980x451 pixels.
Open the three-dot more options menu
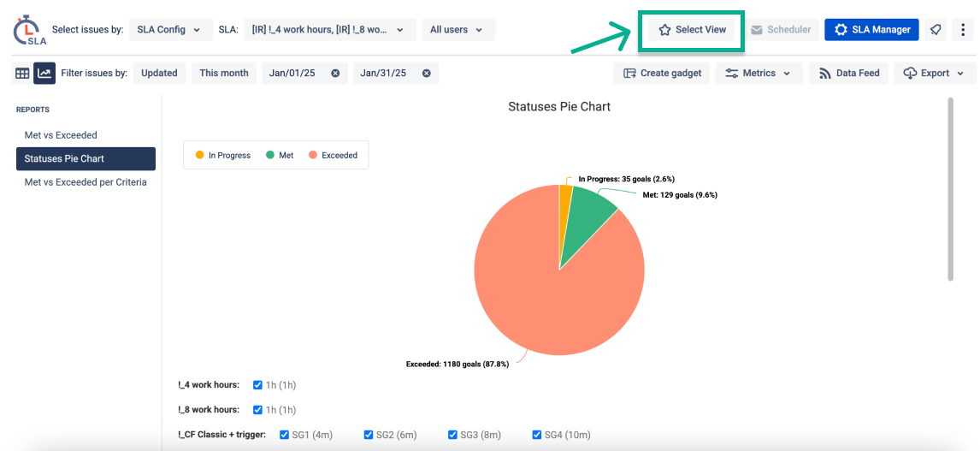pos(964,30)
